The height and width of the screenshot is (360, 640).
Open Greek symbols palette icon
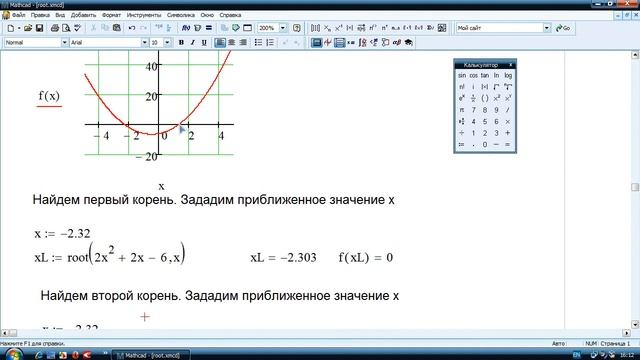pyautogui.click(x=397, y=42)
